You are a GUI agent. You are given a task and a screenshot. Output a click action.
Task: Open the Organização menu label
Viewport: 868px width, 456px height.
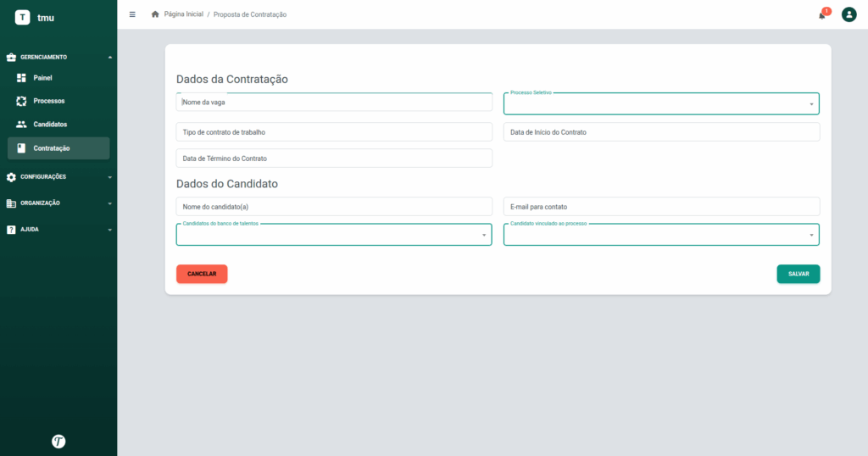pos(40,203)
